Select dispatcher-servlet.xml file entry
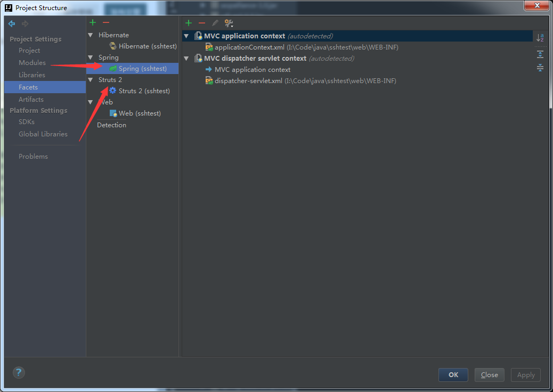This screenshot has height=392, width=553. 248,81
